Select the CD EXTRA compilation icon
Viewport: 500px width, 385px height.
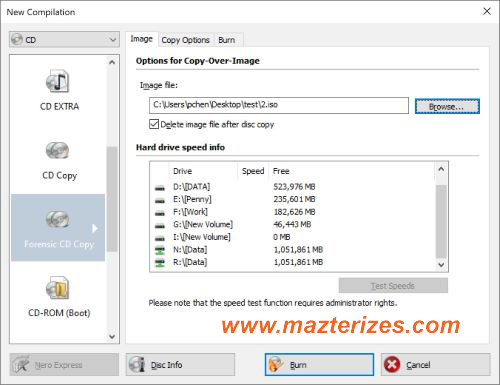point(58,81)
